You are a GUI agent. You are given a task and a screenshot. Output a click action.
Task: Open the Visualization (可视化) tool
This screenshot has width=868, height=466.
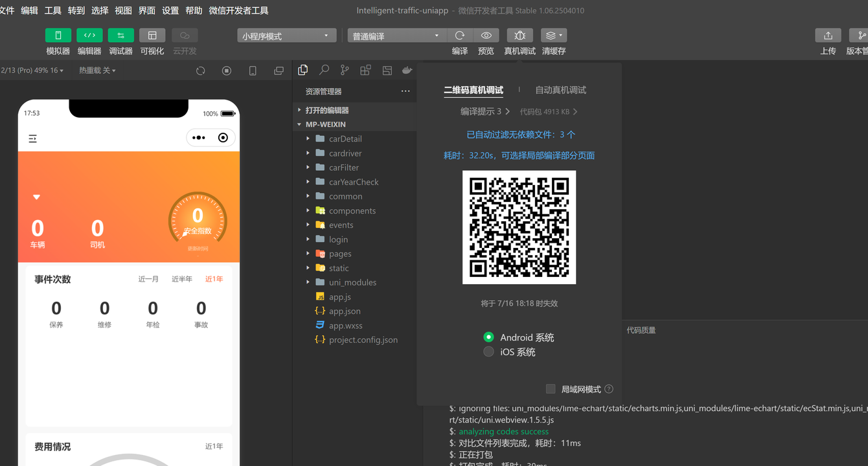(152, 36)
